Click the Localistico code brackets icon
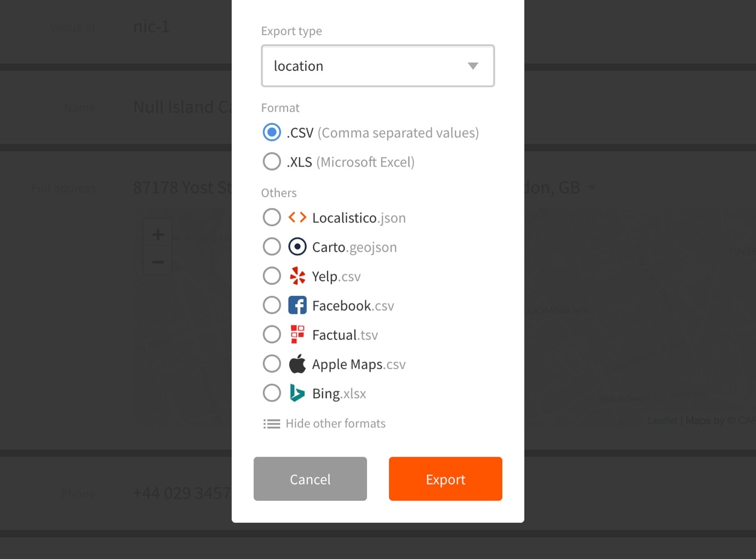 pyautogui.click(x=297, y=218)
